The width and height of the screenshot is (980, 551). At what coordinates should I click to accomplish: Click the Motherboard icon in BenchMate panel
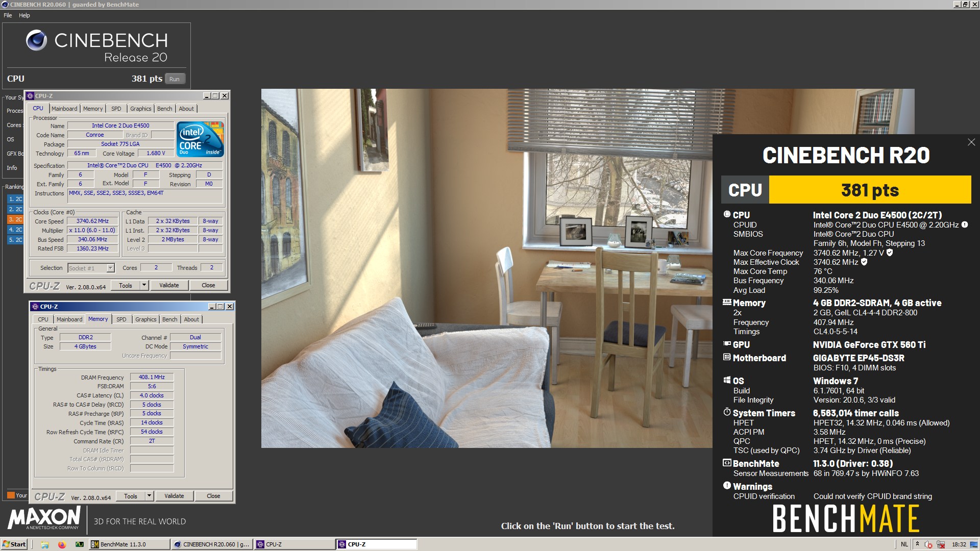pos(727,358)
